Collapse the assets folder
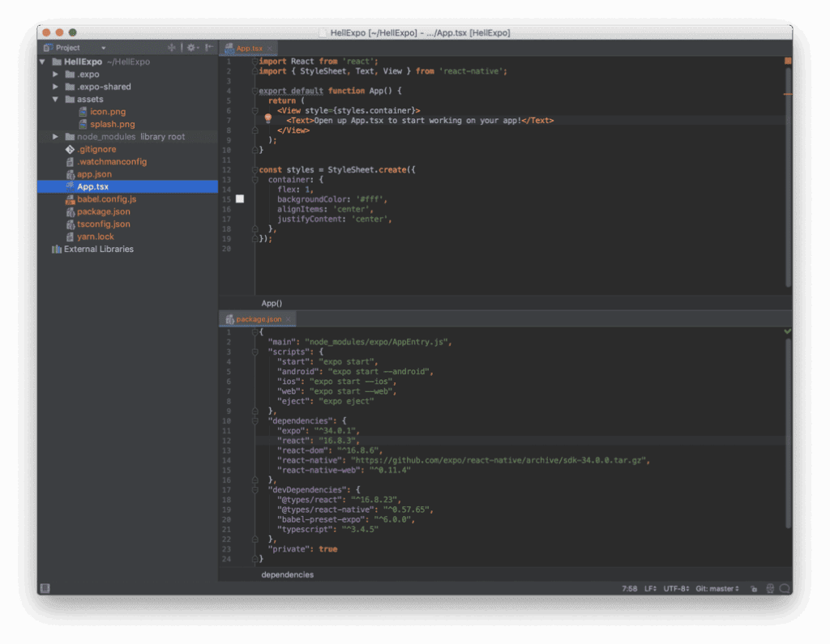 (x=56, y=100)
